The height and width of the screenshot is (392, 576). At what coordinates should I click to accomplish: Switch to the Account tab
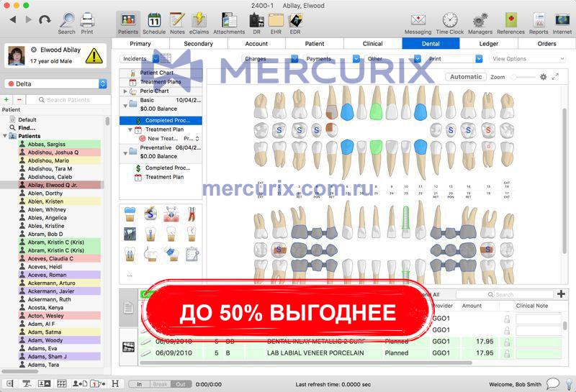point(256,43)
